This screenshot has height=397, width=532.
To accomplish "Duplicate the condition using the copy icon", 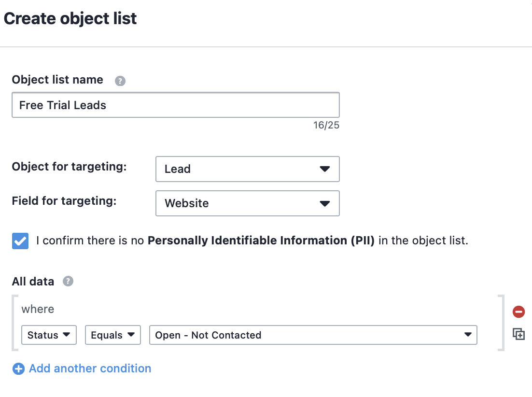I will coord(518,334).
